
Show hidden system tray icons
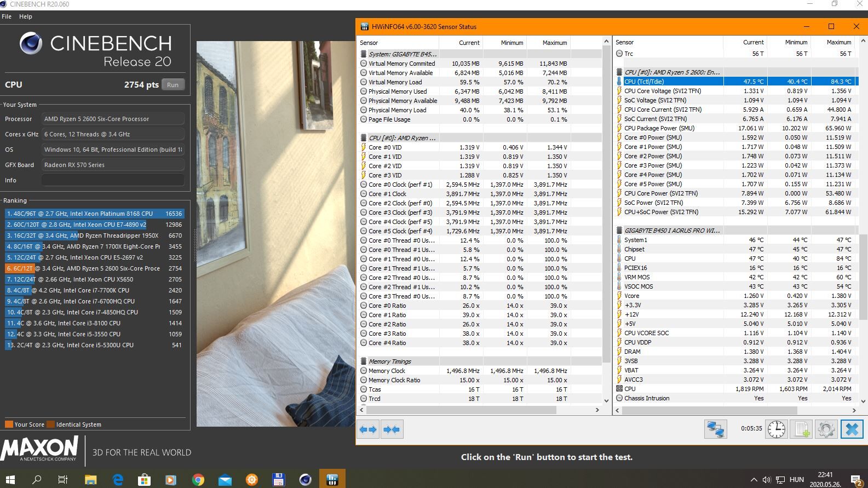pos(754,480)
